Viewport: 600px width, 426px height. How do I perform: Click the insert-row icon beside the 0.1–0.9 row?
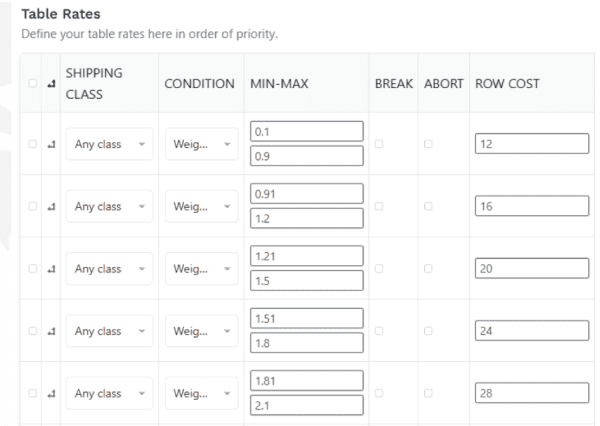pos(51,144)
